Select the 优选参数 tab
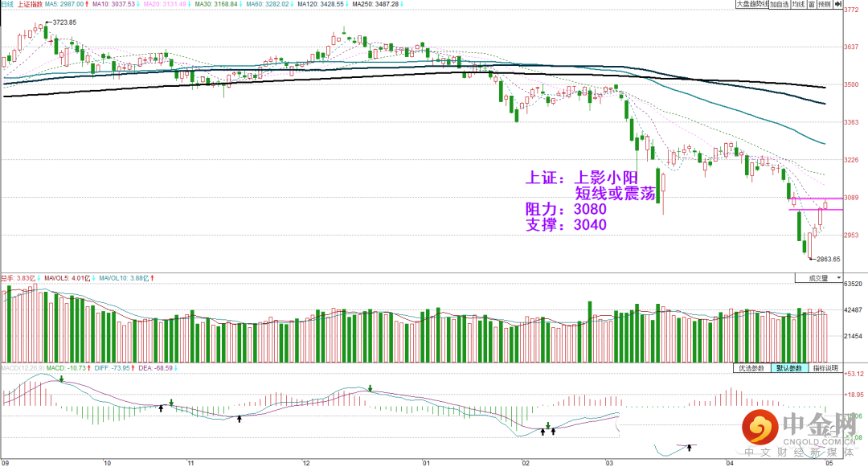 point(751,368)
